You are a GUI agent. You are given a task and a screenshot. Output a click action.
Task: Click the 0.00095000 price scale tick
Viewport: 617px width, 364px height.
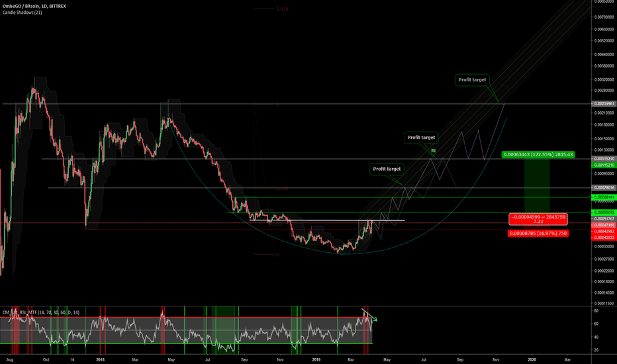[x=604, y=173]
